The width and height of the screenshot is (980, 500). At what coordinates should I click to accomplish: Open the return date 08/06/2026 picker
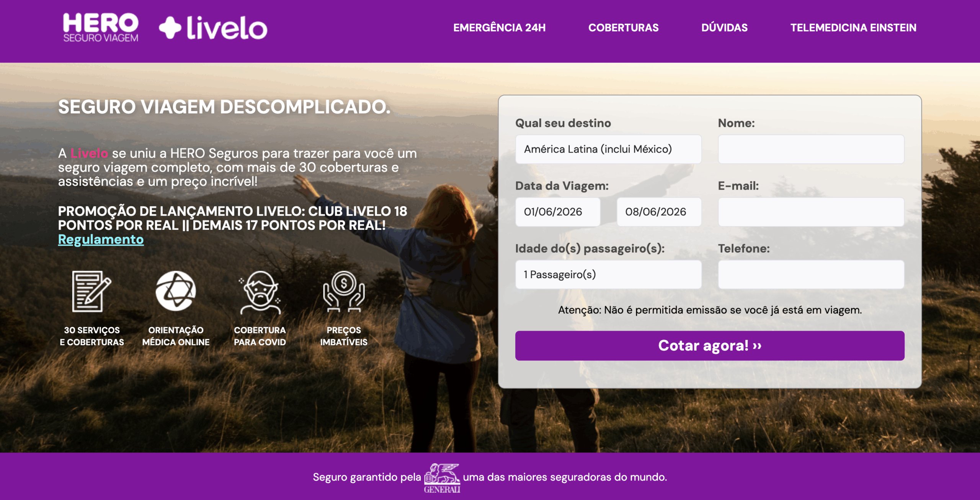click(659, 212)
